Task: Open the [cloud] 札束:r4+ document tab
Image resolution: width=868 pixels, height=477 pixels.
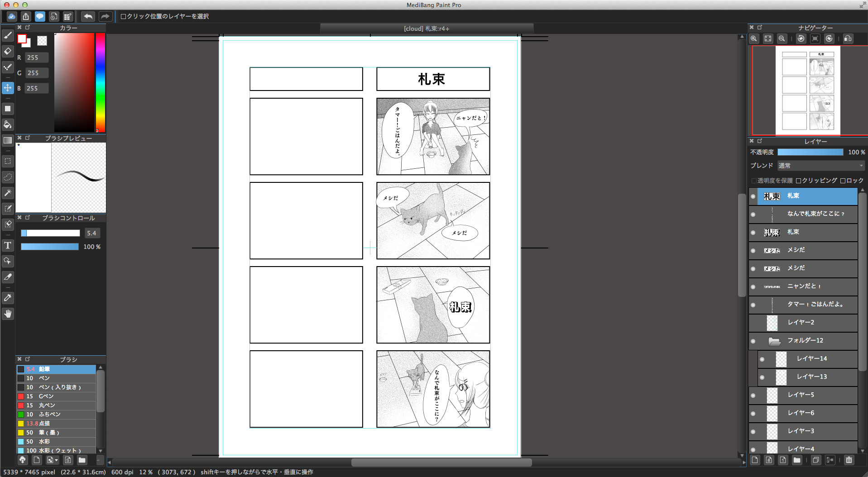Action: (427, 29)
